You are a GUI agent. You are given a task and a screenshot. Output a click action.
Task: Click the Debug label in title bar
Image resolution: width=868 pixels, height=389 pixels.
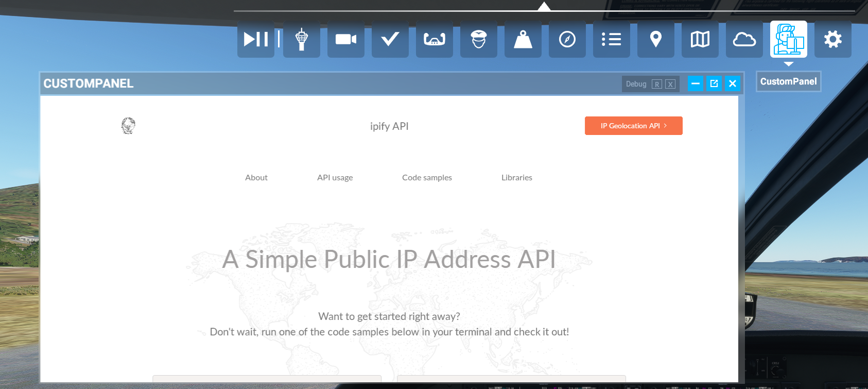point(636,84)
